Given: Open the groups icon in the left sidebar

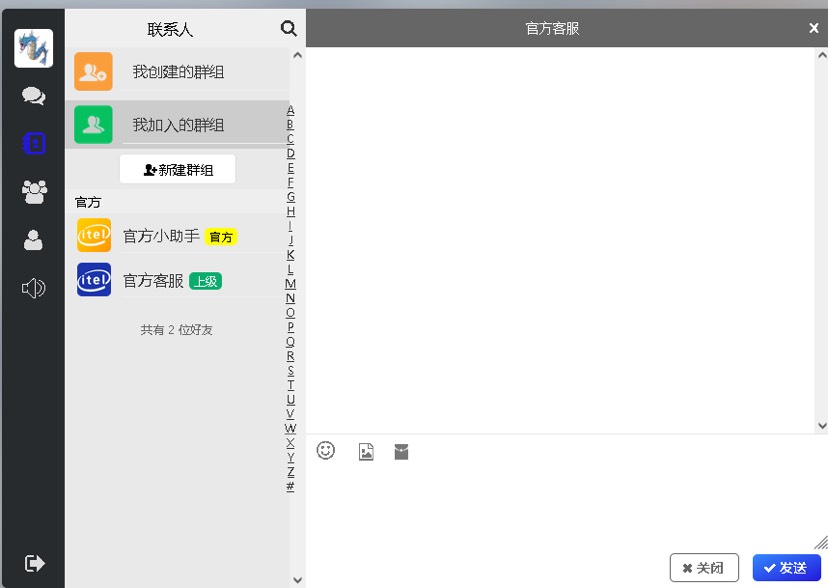Looking at the screenshot, I should point(33,191).
